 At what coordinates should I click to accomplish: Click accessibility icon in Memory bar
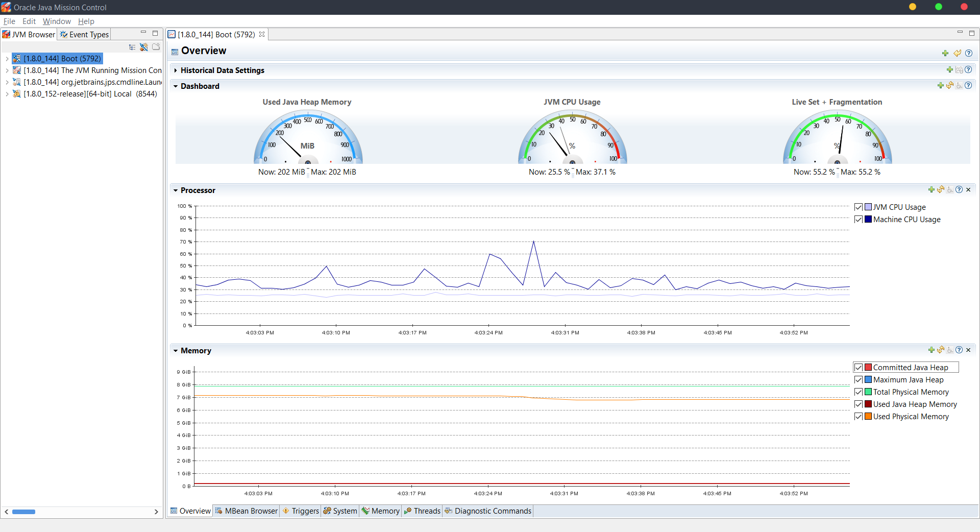click(x=950, y=350)
